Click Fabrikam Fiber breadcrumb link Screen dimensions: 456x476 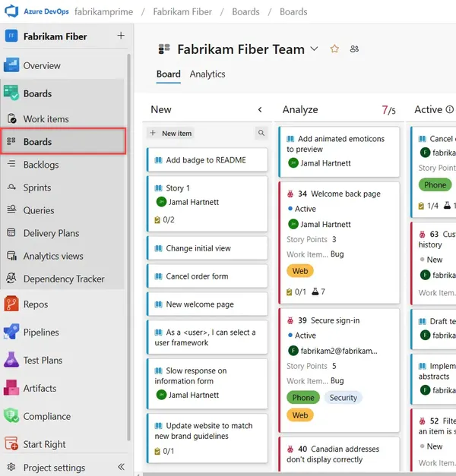182,11
